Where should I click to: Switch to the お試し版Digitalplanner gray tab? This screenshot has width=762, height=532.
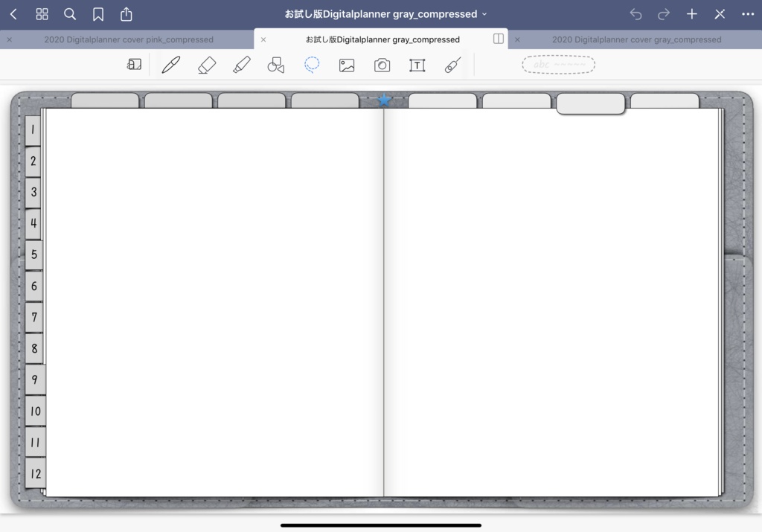382,39
